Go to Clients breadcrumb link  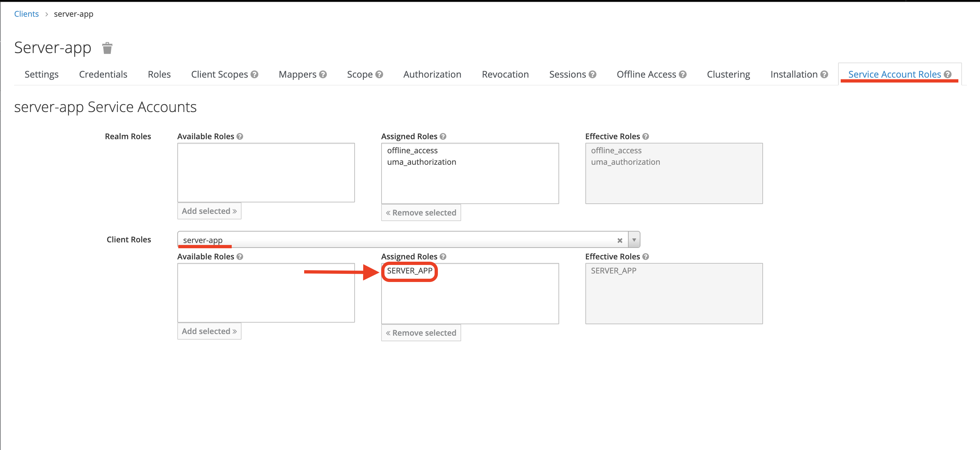click(26, 14)
